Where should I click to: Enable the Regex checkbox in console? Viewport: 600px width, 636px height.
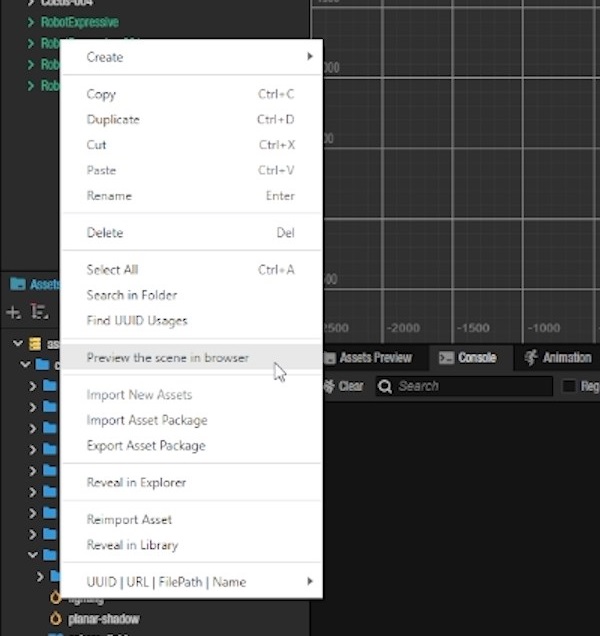pos(569,386)
